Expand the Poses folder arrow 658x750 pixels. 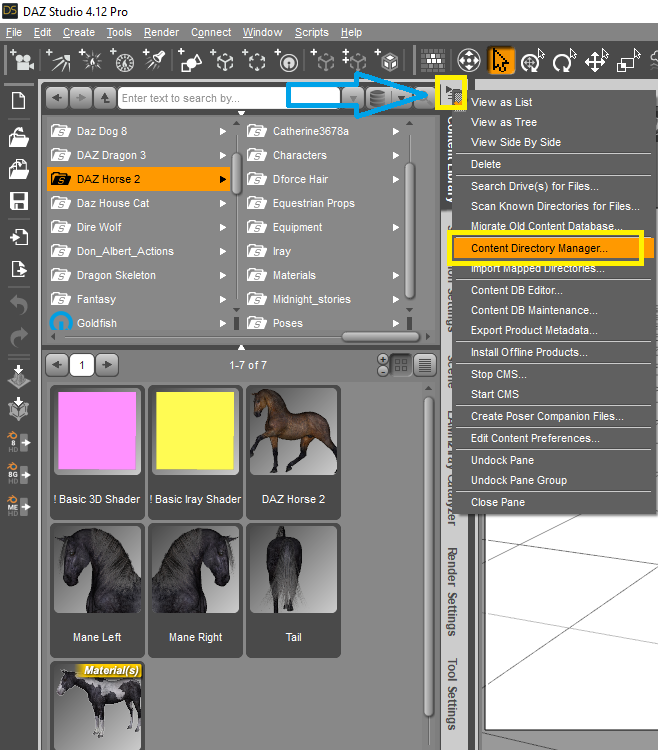click(x=395, y=323)
